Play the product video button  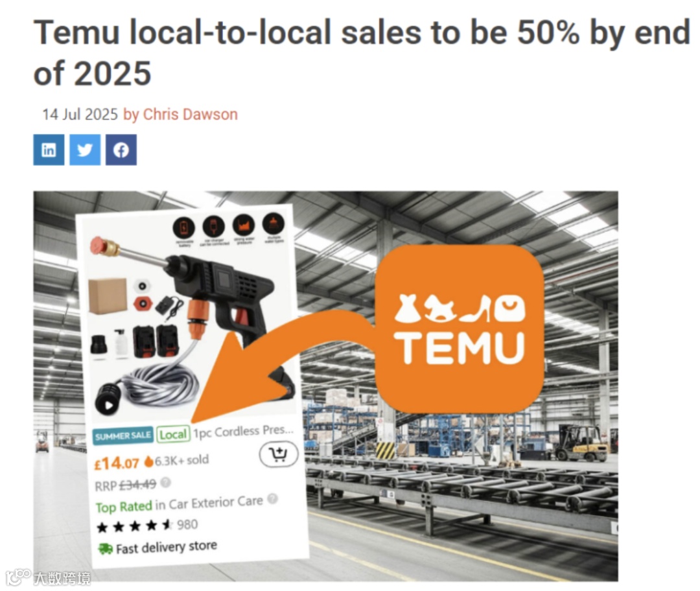coord(108,406)
